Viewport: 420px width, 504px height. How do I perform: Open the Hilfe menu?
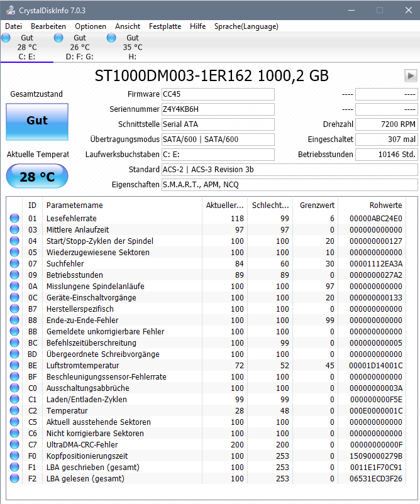point(198,26)
